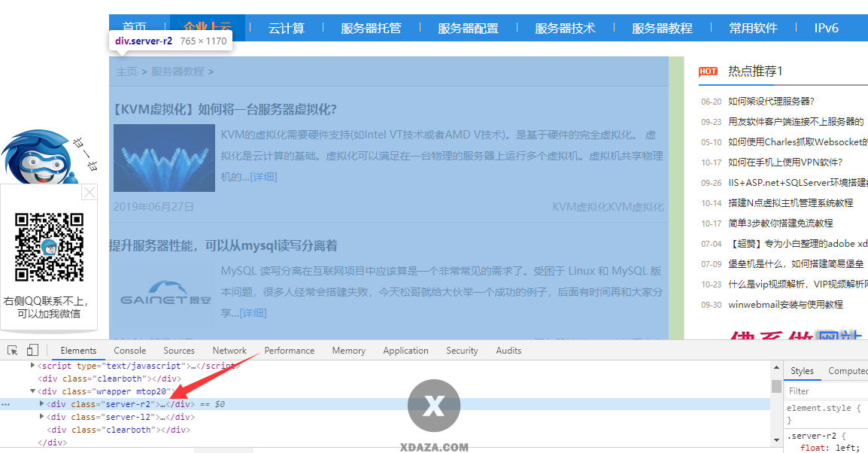Open the 如何架设代理服务器? hot link
The width and height of the screenshot is (868, 453).
pyautogui.click(x=771, y=102)
